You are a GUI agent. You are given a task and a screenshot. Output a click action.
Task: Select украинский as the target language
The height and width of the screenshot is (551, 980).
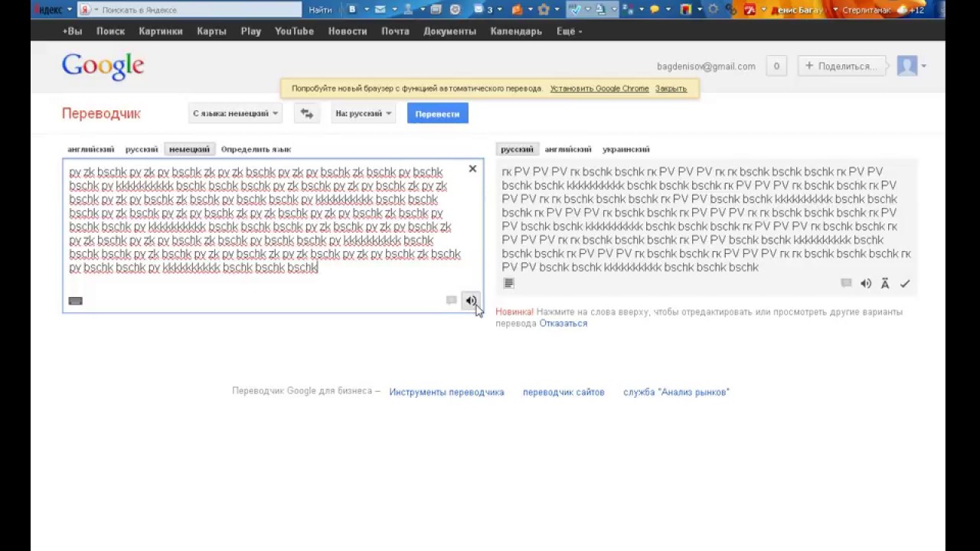pos(626,149)
